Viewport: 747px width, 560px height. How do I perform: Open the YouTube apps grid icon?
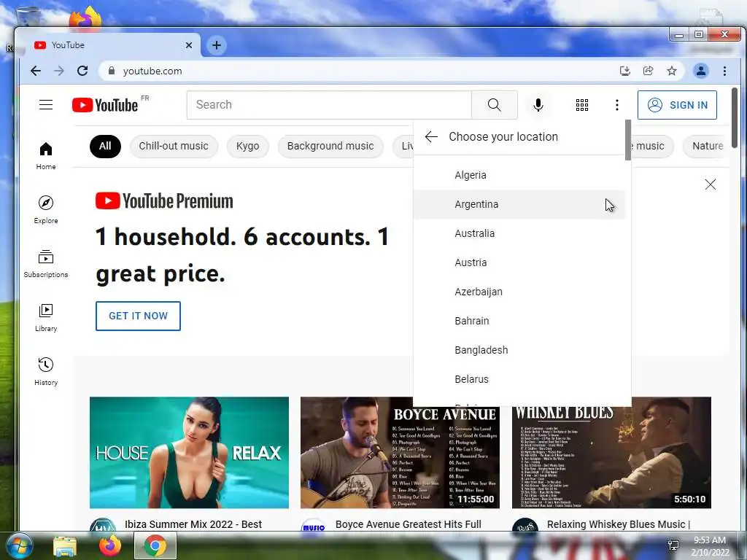click(581, 105)
